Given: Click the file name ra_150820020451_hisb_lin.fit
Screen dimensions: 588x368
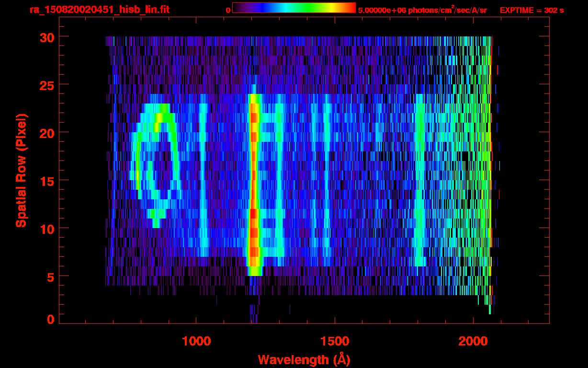Looking at the screenshot, I should tap(99, 10).
